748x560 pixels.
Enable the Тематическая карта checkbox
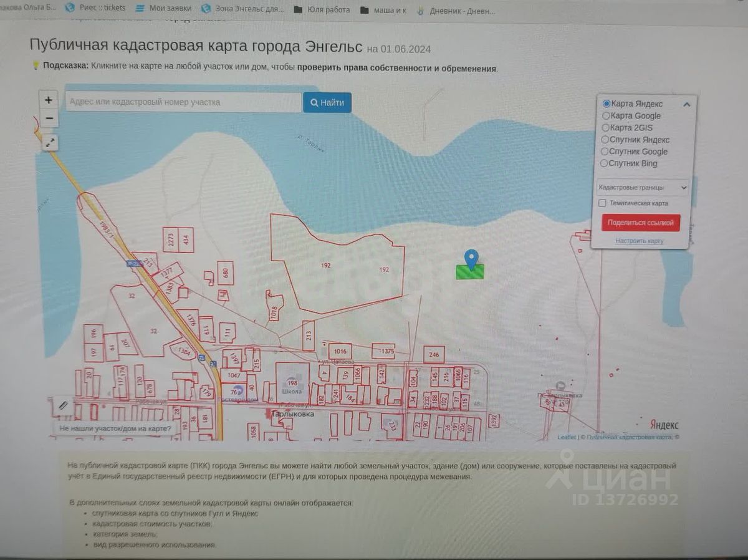602,203
